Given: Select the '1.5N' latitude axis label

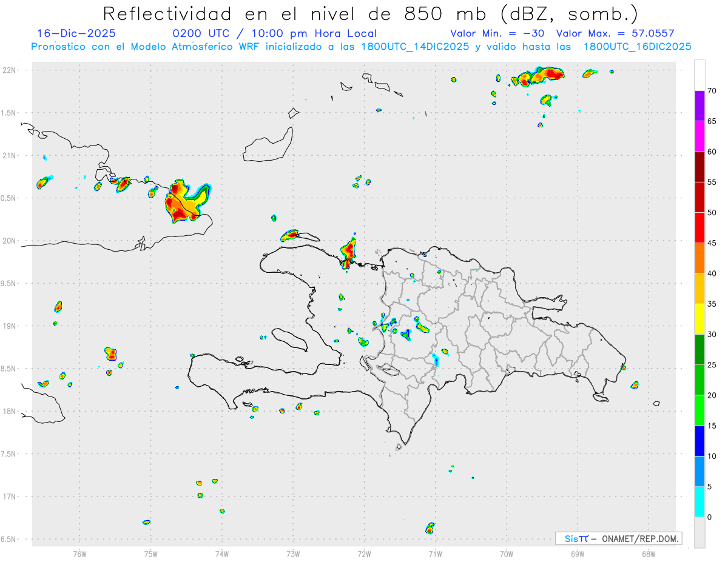Looking at the screenshot, I should pyautogui.click(x=9, y=113).
